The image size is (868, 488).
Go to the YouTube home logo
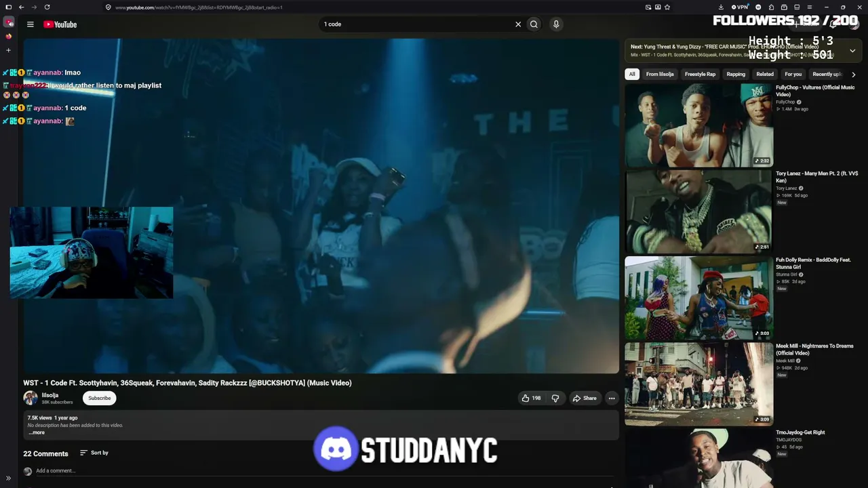[x=60, y=24]
